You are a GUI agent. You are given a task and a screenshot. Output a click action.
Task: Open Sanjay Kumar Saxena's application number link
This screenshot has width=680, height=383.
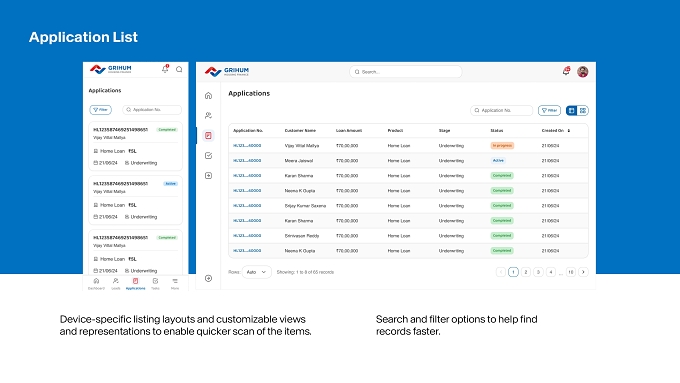tap(247, 206)
